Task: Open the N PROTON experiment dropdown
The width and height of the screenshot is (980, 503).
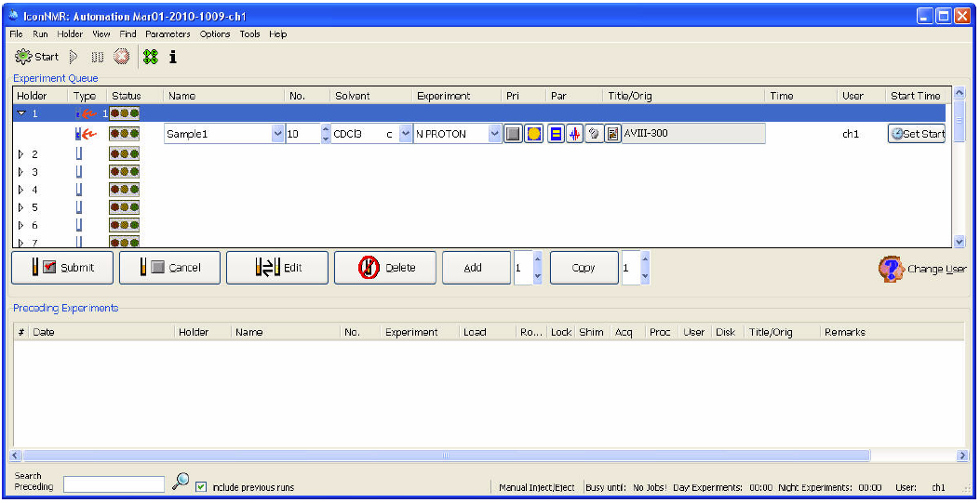Action: (x=495, y=134)
